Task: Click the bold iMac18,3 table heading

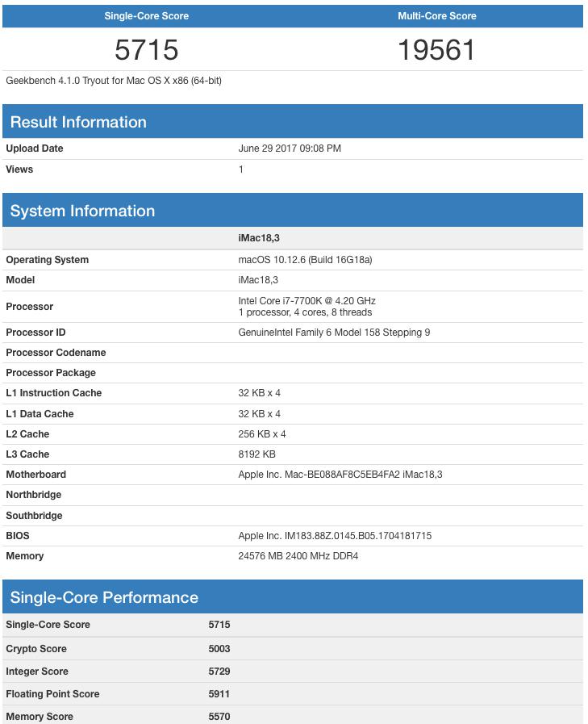Action: point(259,238)
